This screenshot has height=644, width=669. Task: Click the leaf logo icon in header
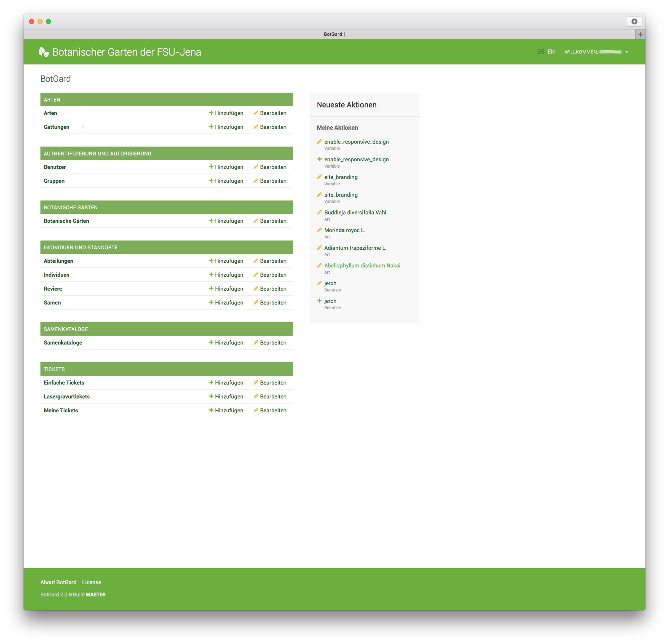pos(43,52)
